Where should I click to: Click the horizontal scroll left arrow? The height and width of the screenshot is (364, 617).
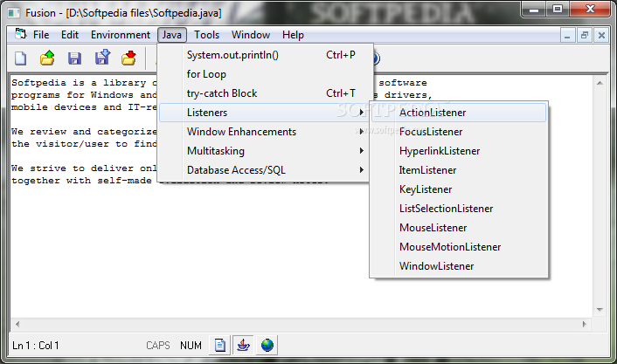pos(17,325)
